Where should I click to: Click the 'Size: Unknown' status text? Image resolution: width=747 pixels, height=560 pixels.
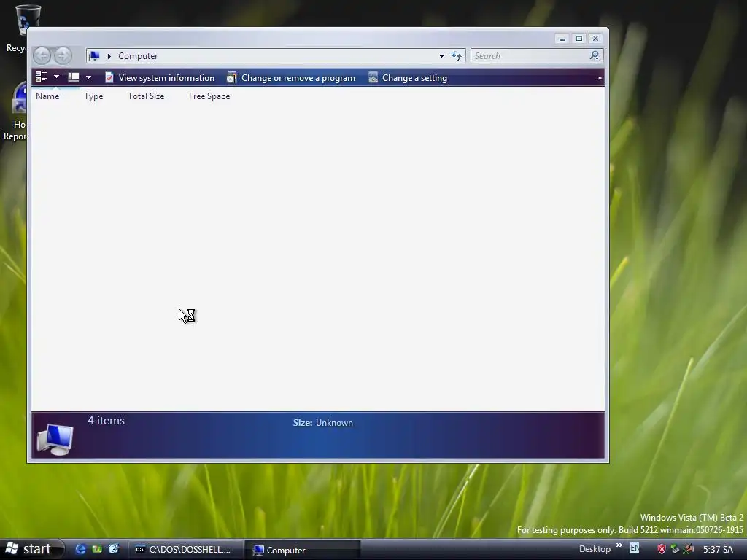click(x=323, y=423)
